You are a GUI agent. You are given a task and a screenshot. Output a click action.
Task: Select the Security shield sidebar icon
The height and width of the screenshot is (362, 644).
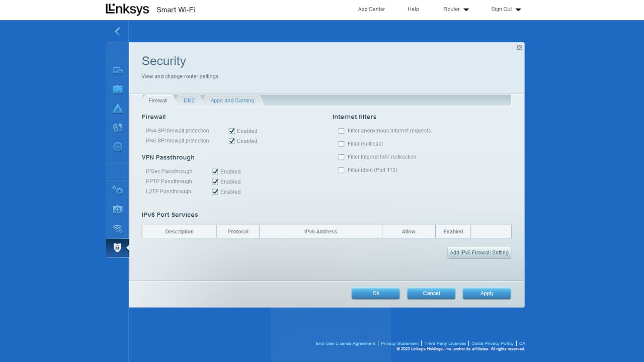(117, 248)
